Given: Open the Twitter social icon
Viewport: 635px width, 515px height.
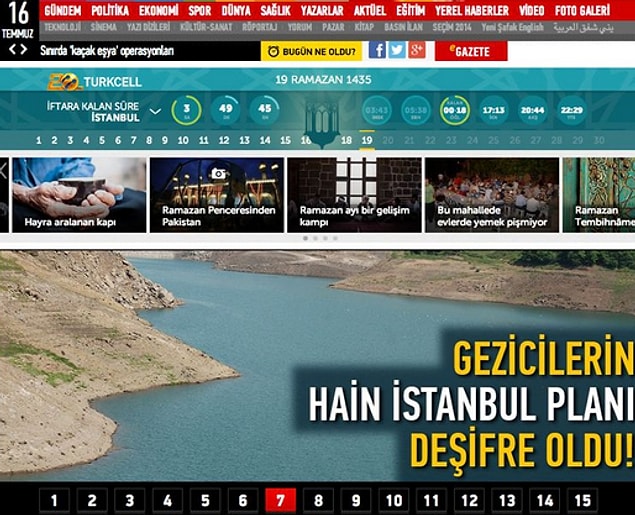Looking at the screenshot, I should tap(397, 50).
